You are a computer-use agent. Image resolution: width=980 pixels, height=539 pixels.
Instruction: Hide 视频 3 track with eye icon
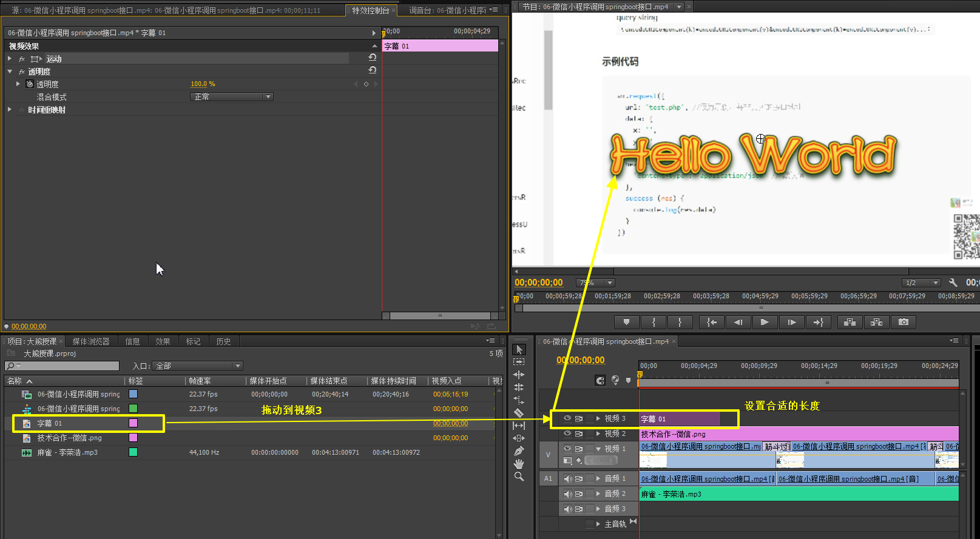[567, 418]
